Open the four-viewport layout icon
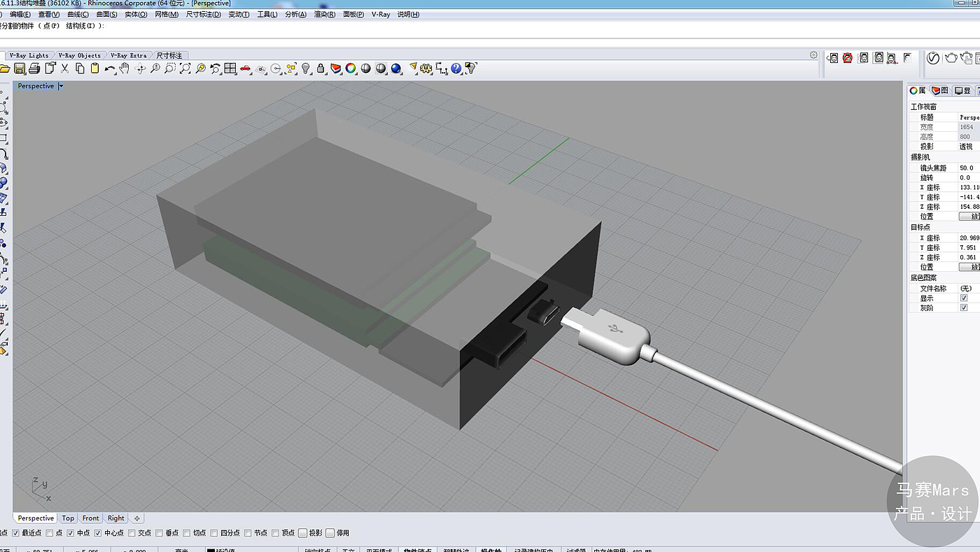The width and height of the screenshot is (980, 552). coord(230,68)
